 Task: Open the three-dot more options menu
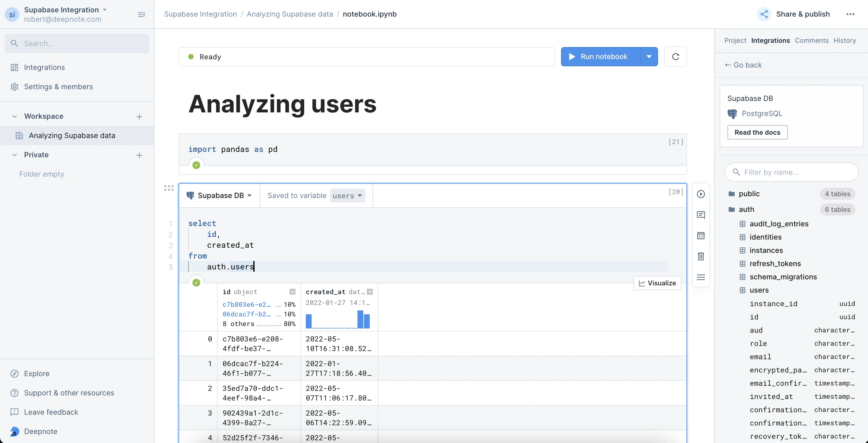coord(850,14)
